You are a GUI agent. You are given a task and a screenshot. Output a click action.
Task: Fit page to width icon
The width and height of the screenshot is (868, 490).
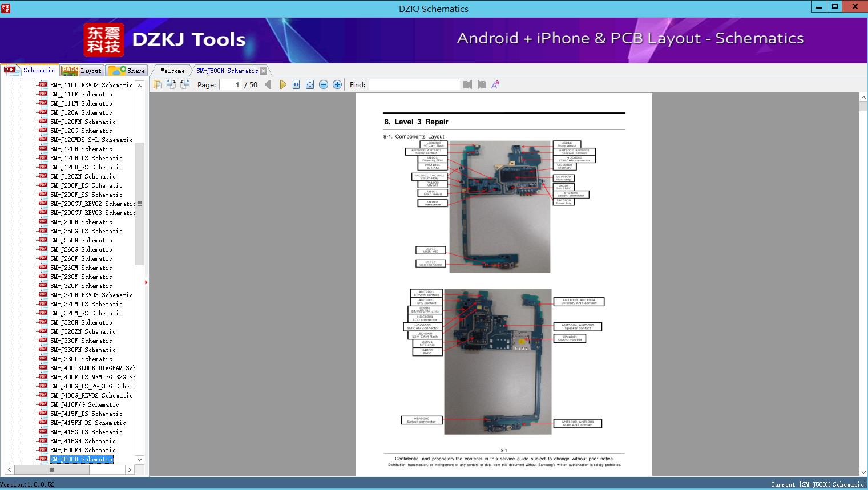(296, 84)
